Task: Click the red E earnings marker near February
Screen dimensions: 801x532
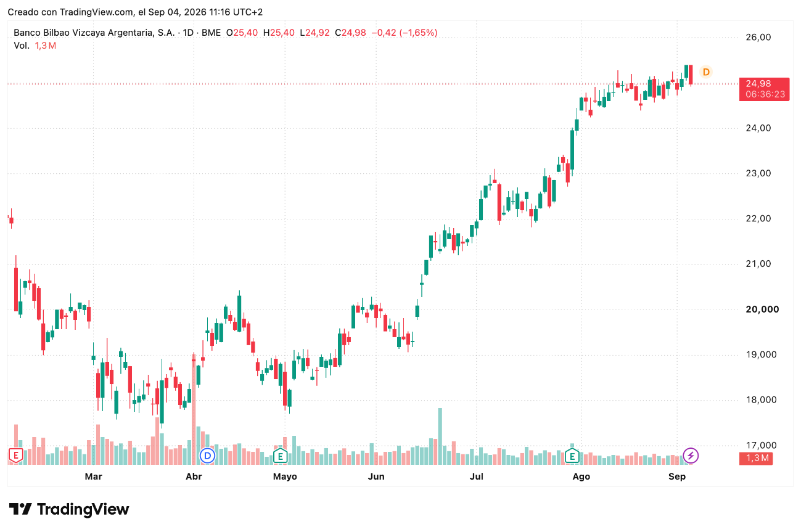Action: click(x=16, y=456)
